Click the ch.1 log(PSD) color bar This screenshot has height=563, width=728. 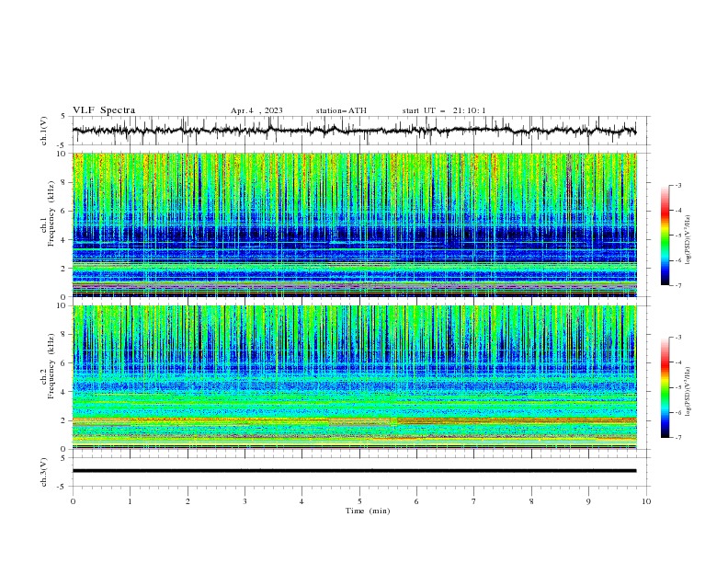pyautogui.click(x=665, y=236)
